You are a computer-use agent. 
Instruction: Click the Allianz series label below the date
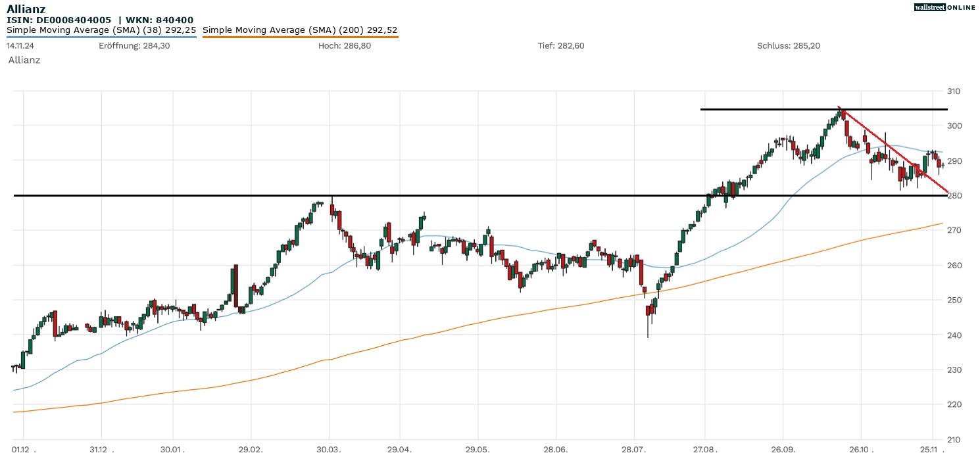(x=24, y=60)
